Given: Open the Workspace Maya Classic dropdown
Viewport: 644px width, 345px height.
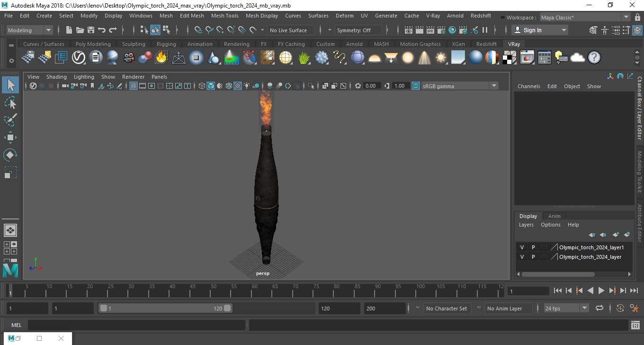Looking at the screenshot, I should (x=585, y=17).
